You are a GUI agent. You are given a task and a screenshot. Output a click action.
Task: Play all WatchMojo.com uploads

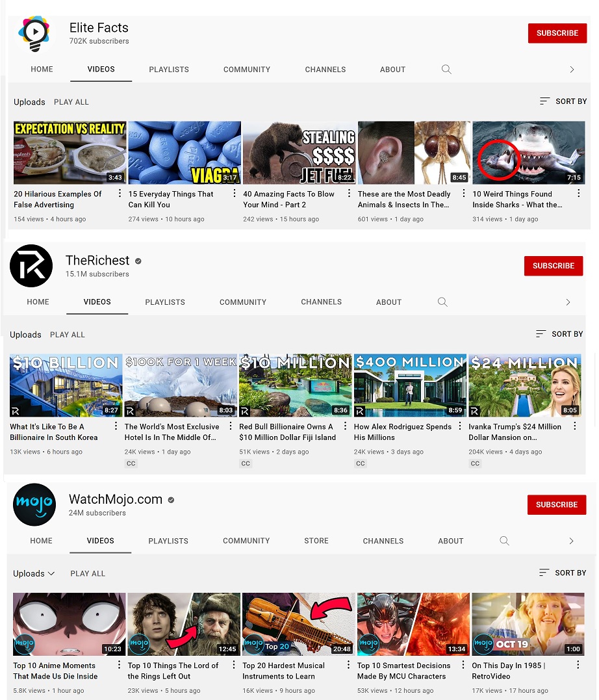click(x=88, y=573)
